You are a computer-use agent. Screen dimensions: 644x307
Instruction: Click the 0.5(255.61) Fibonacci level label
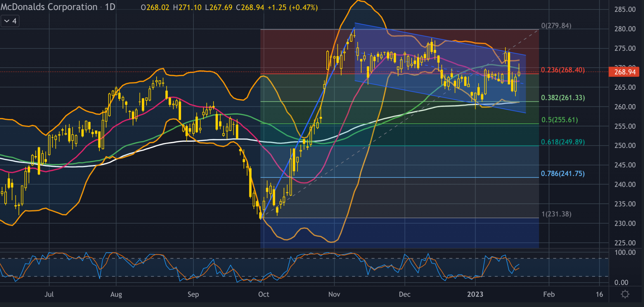point(559,120)
